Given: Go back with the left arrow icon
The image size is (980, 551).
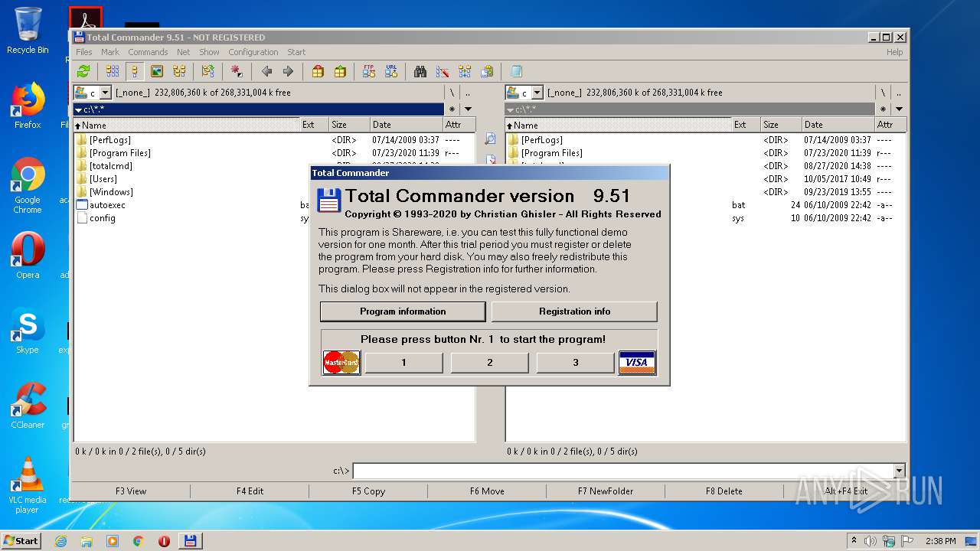Looking at the screenshot, I should point(266,71).
